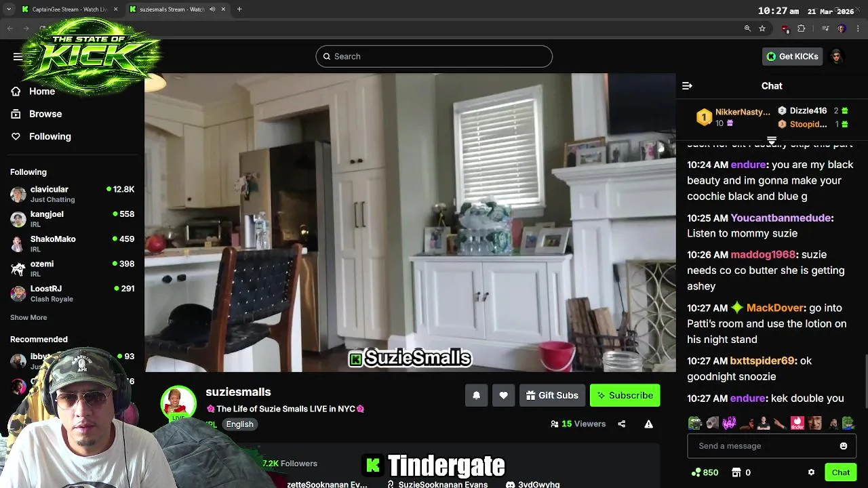Click the browser back arrow
Viewport: 868px width, 488px height.
[9, 28]
